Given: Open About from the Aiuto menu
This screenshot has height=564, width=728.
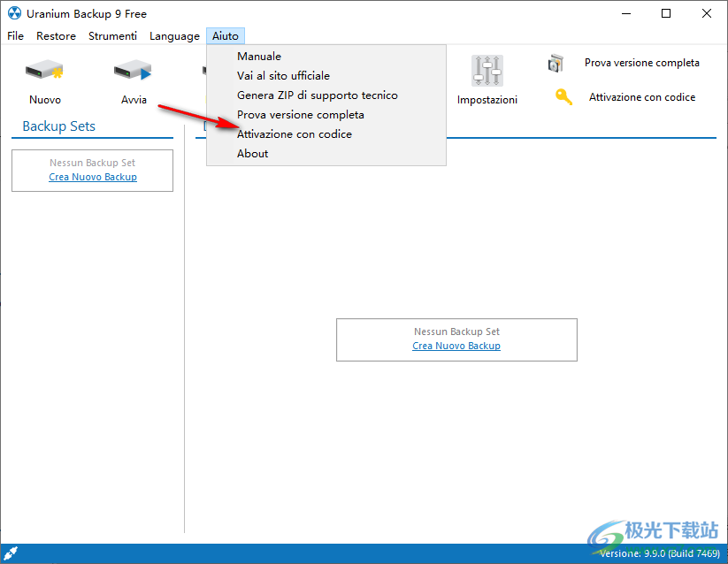Looking at the screenshot, I should pyautogui.click(x=252, y=154).
